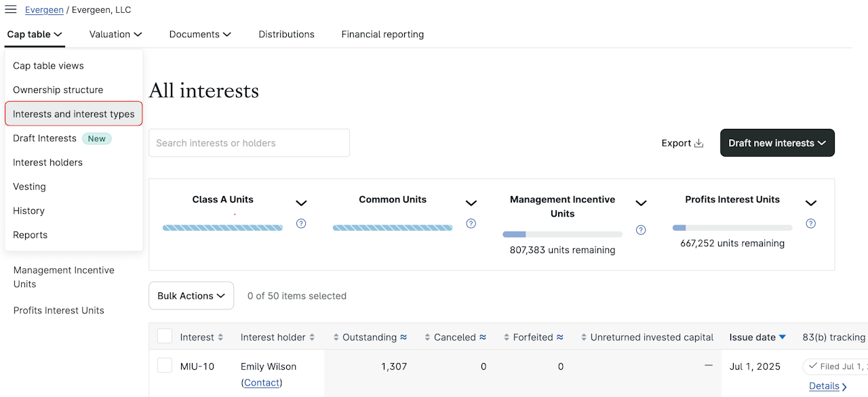Sort by Outstanding column arrows
This screenshot has height=397, width=868.
click(336, 337)
